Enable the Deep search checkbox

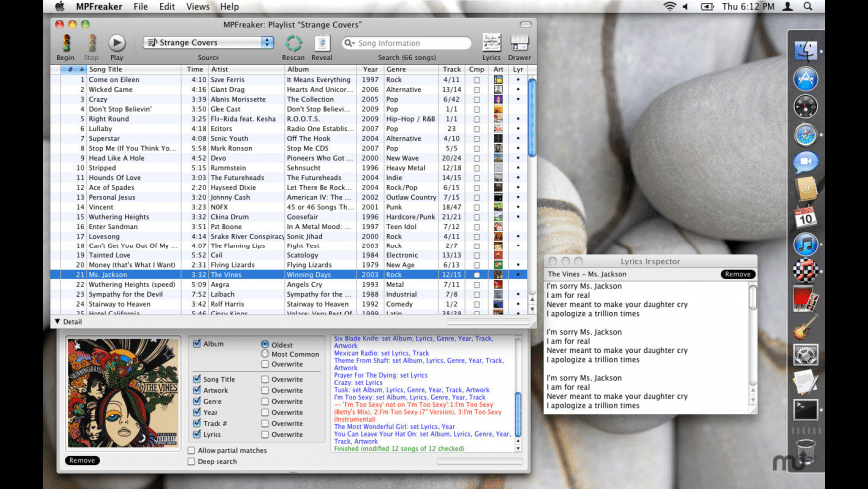192,462
